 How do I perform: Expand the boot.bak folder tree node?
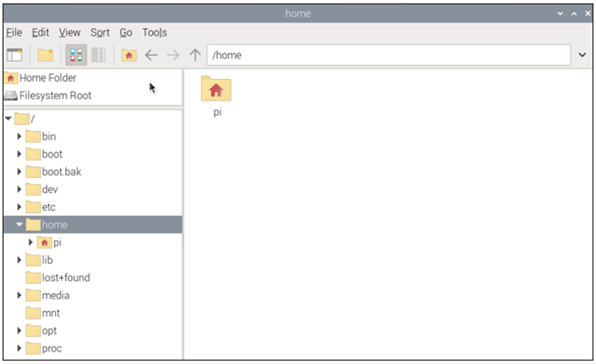coord(19,171)
